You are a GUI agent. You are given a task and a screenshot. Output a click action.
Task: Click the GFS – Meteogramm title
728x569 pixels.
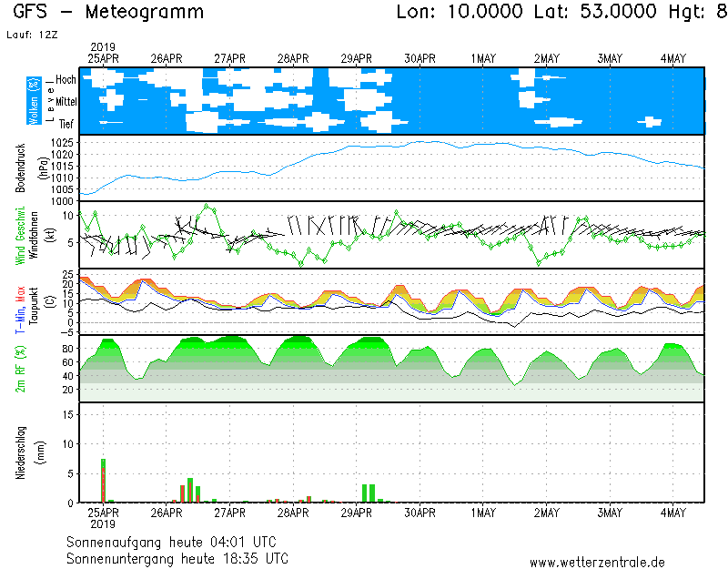[x=109, y=13]
